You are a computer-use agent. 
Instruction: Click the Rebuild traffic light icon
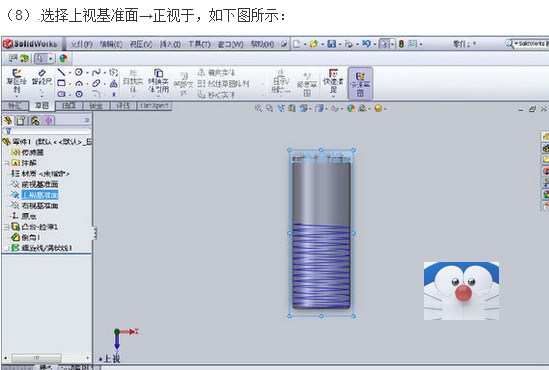(x=401, y=44)
